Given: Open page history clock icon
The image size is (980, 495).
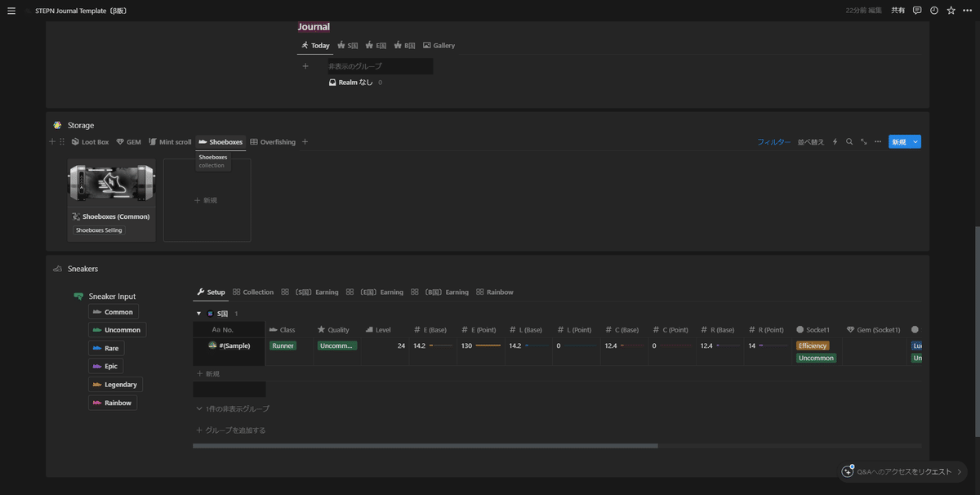Looking at the screenshot, I should [x=934, y=11].
